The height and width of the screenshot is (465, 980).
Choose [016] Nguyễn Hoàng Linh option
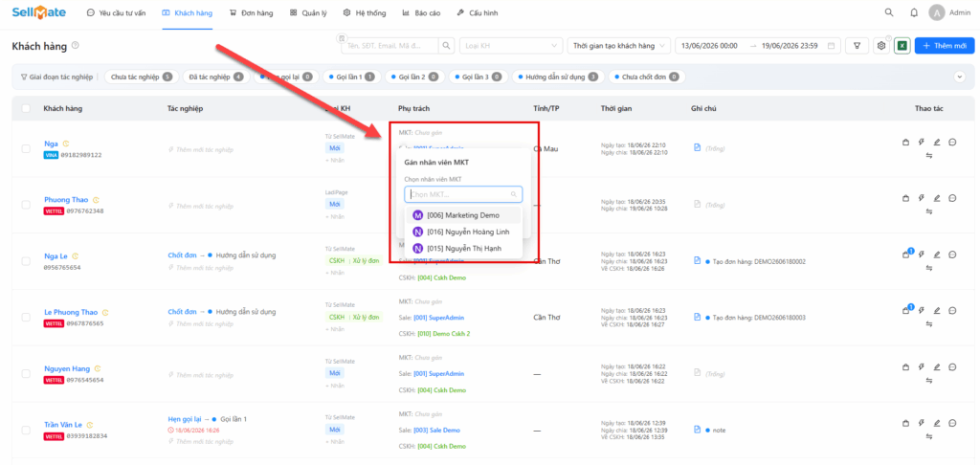point(463,232)
